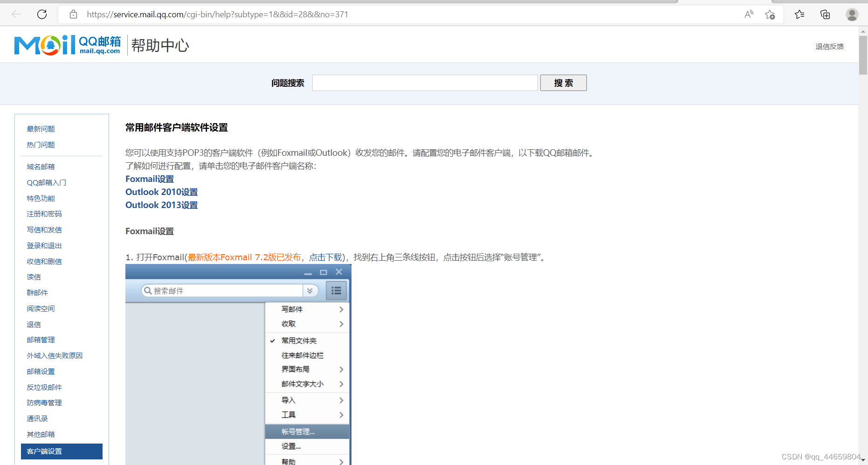Click Foxmail window maximize icon

324,272
